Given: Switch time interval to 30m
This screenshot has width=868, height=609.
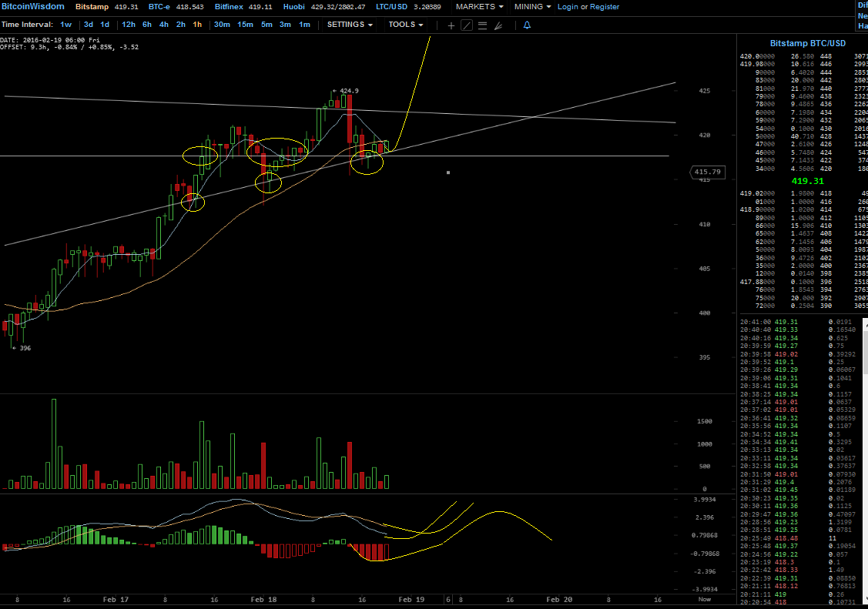Looking at the screenshot, I should (222, 25).
